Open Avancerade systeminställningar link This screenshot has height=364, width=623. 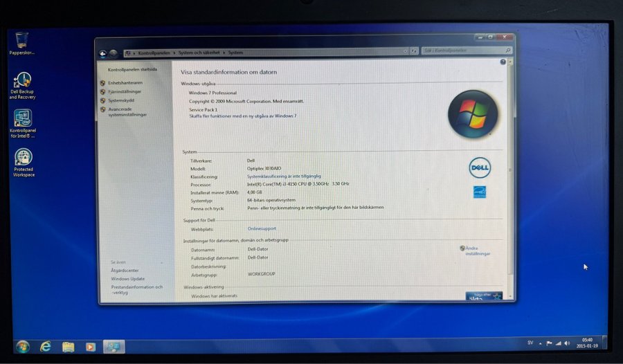pos(127,111)
